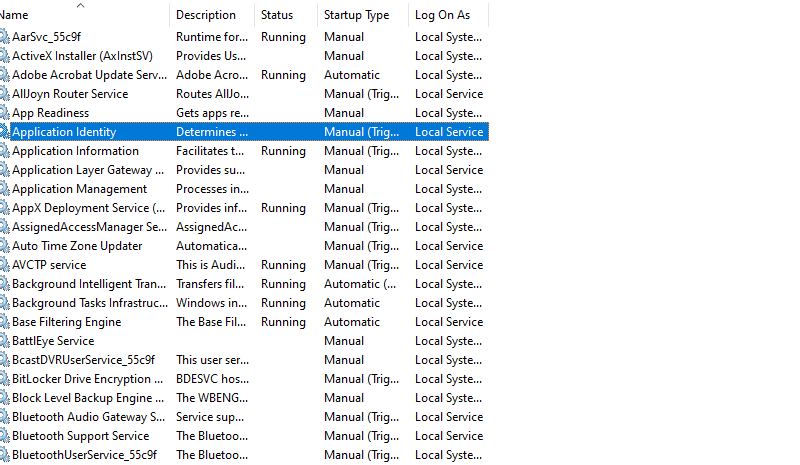Screen dimensions: 800x465
Task: Click the gear icon beside Application Layer Gateway
Action: tap(4, 170)
